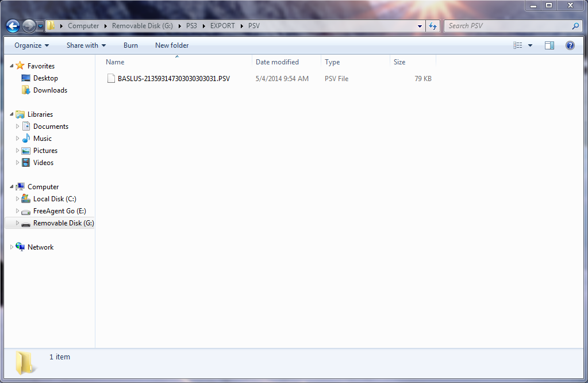
Task: Open Downloads from Favorites
Action: coord(50,90)
